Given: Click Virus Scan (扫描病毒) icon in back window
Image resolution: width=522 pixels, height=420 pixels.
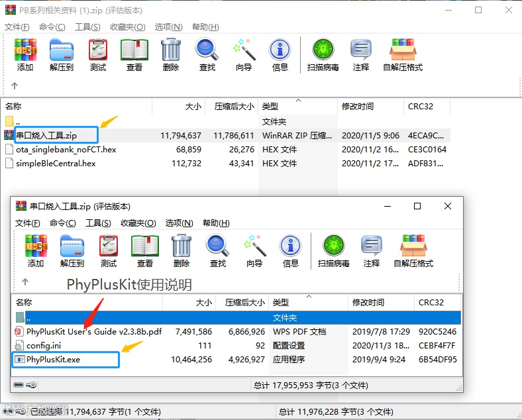Looking at the screenshot, I should coord(323,55).
